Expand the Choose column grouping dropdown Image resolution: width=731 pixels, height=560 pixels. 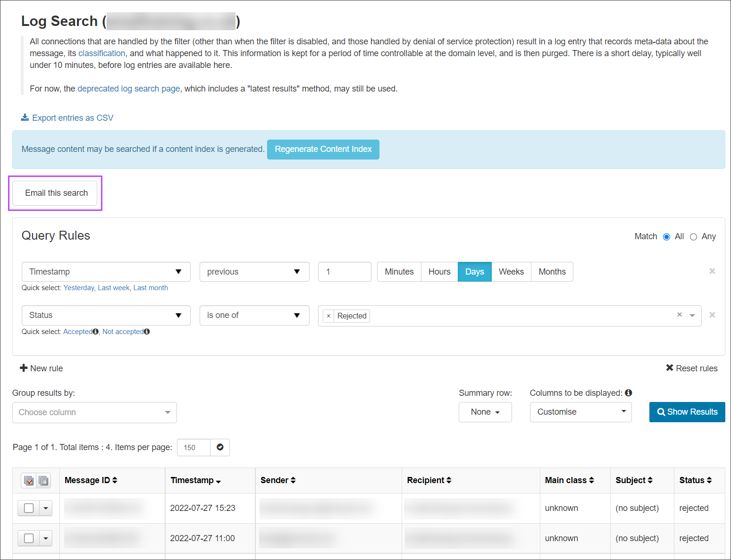point(94,412)
